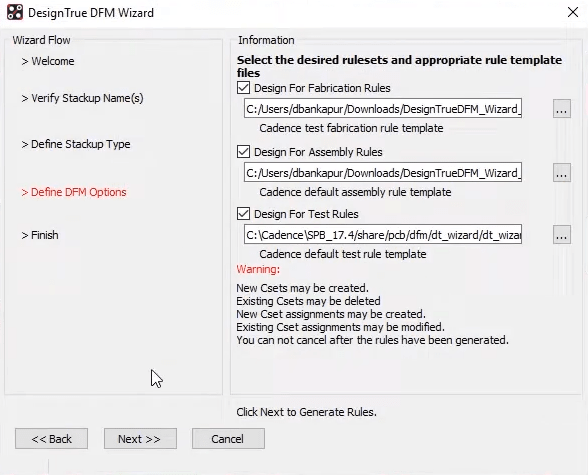
Task: Browse for fabrication rule template file
Action: point(561,109)
